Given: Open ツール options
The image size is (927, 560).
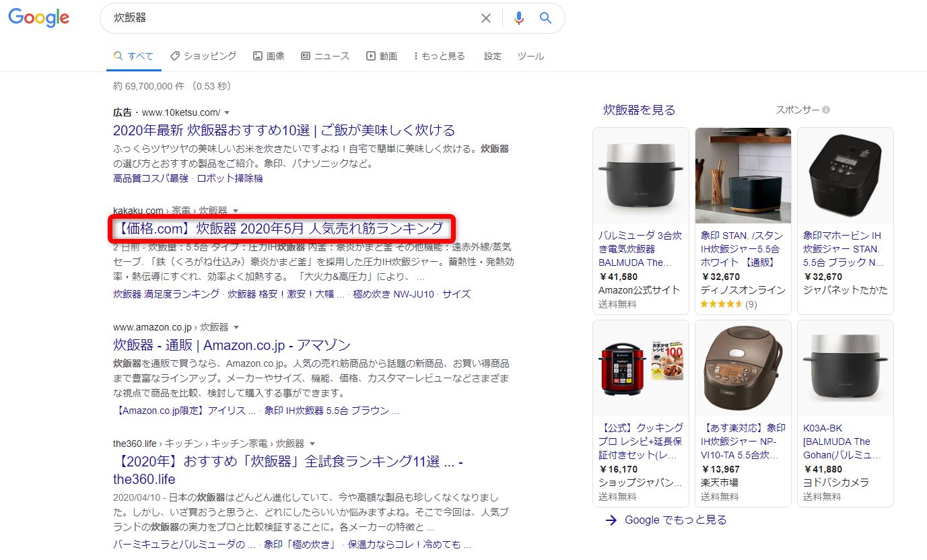Looking at the screenshot, I should pyautogui.click(x=530, y=56).
